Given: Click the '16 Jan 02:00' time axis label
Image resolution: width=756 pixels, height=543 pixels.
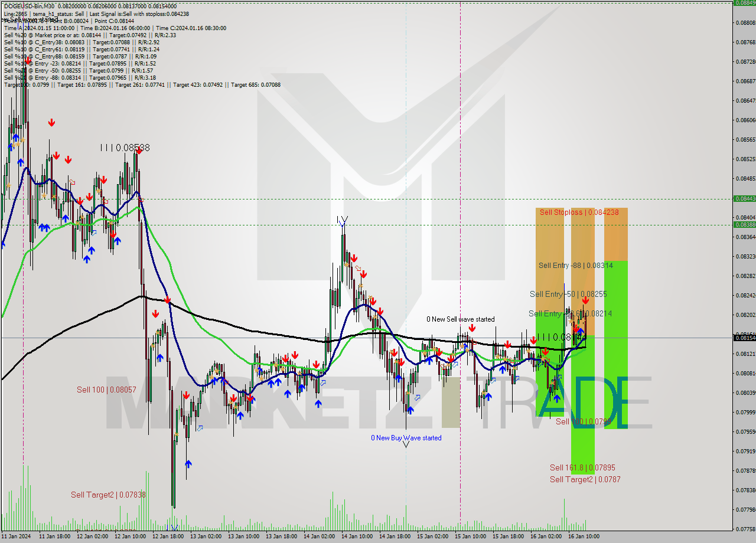Looking at the screenshot, I should (x=546, y=537).
